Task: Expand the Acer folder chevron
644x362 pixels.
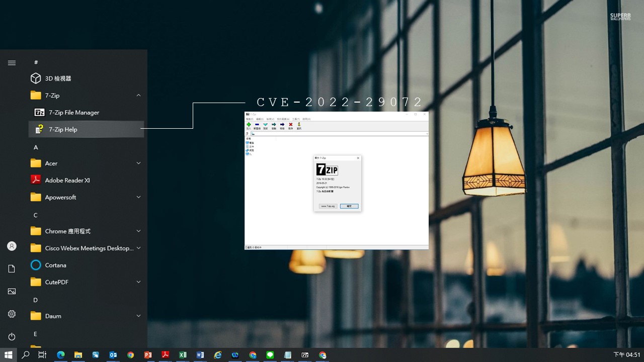Action: click(138, 163)
